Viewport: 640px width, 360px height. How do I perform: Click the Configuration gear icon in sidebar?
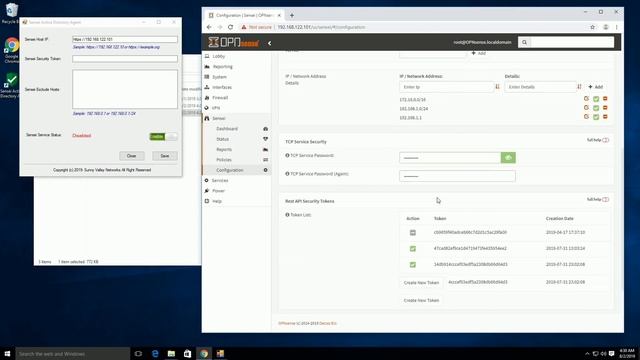(x=265, y=170)
